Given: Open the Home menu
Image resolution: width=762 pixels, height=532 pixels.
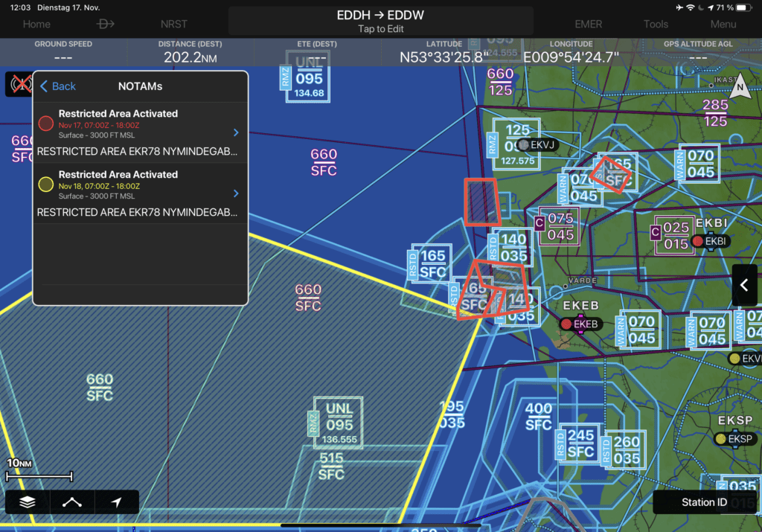Looking at the screenshot, I should [x=36, y=25].
